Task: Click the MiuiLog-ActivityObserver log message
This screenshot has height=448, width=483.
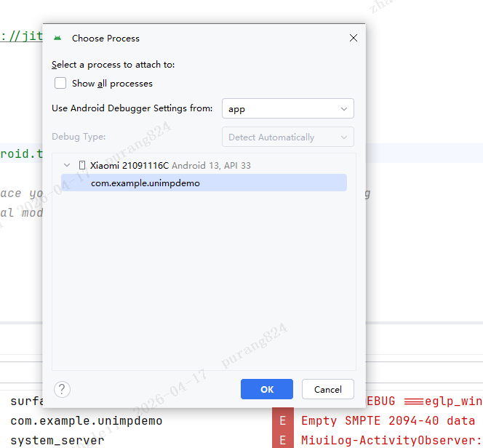Action: tap(391, 440)
